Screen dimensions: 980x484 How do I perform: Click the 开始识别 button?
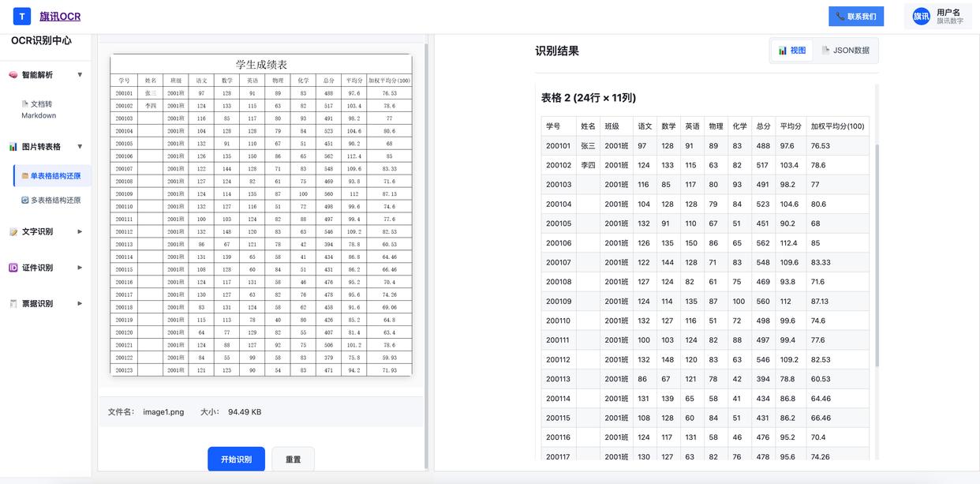pos(236,460)
